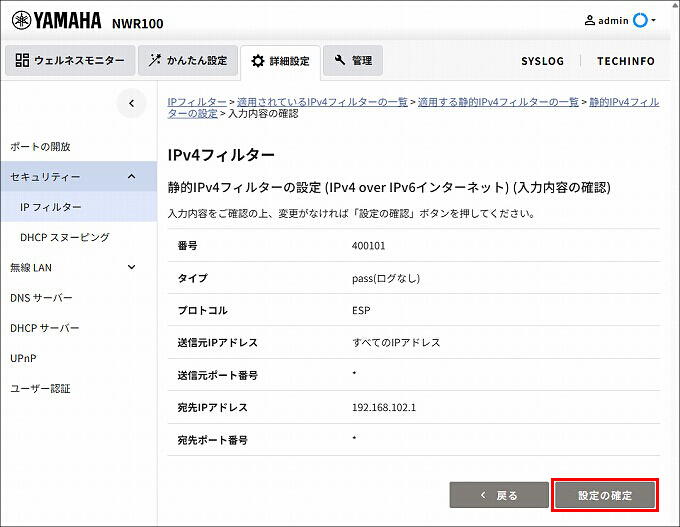680x527 pixels.
Task: Collapse the sidebar with chevron button
Action: coord(131,103)
